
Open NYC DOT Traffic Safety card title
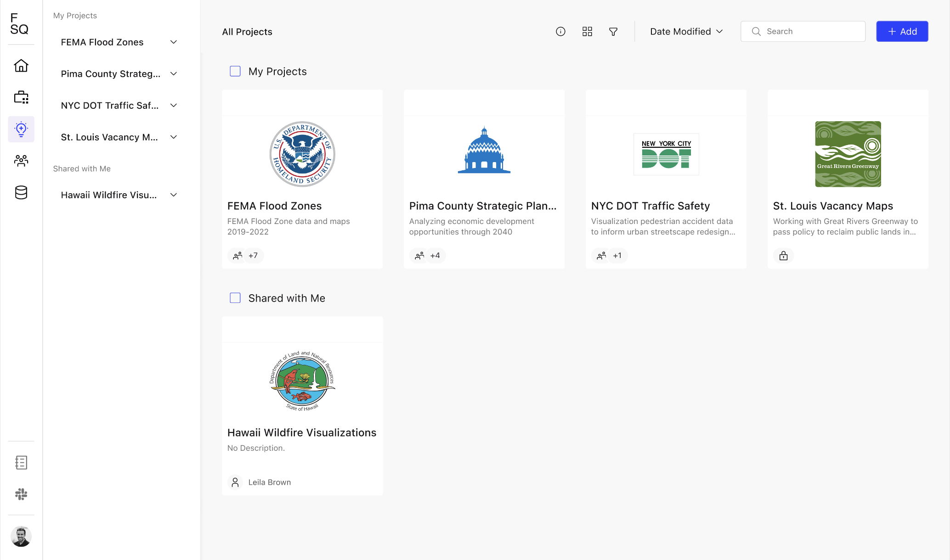coord(650,206)
